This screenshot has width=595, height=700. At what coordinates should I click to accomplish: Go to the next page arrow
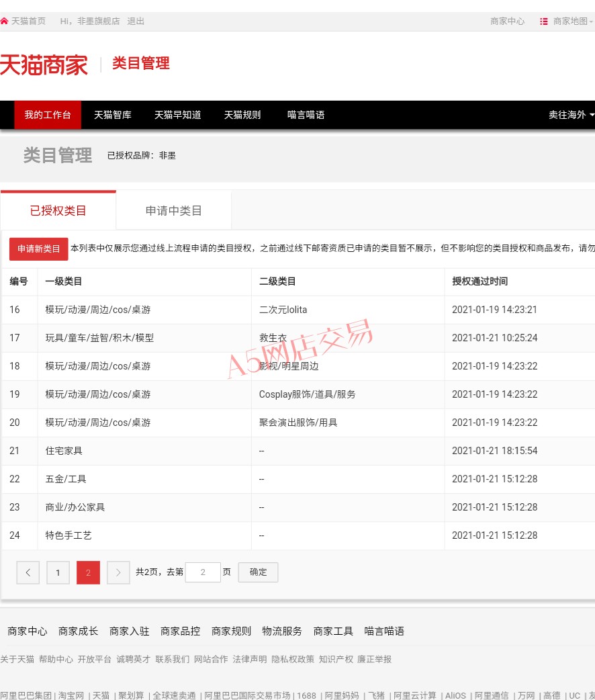118,572
